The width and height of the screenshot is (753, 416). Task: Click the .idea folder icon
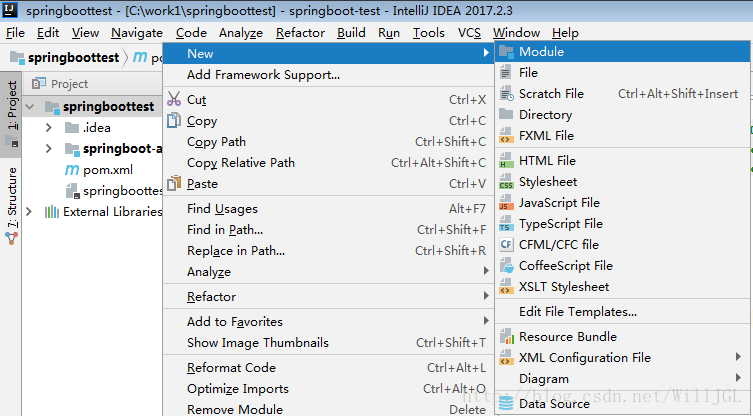coord(72,127)
